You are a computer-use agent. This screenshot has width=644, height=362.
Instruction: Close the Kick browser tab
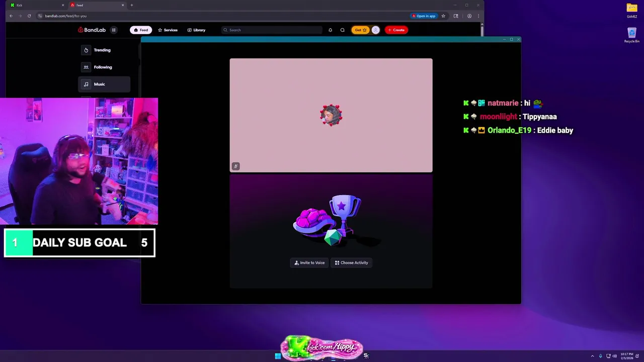(63, 5)
